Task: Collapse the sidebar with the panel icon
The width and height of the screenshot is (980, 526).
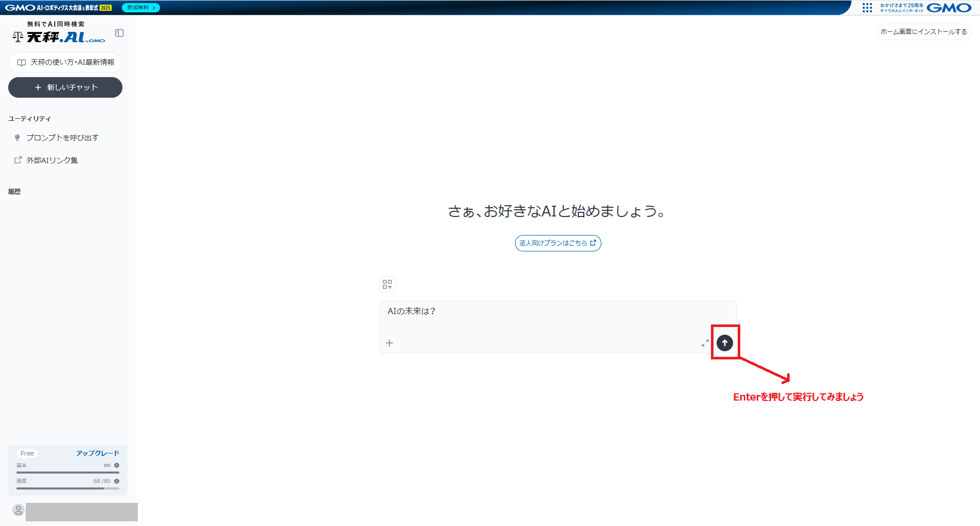Action: 119,33
